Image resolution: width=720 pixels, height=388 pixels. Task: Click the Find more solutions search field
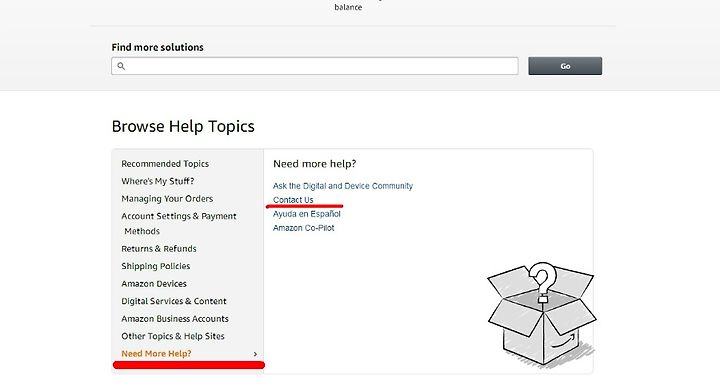pyautogui.click(x=315, y=66)
